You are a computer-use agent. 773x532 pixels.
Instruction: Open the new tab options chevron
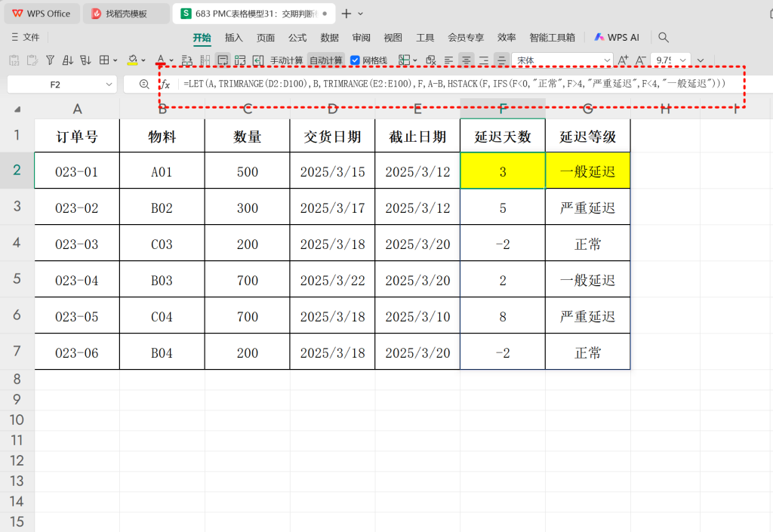[x=360, y=14]
